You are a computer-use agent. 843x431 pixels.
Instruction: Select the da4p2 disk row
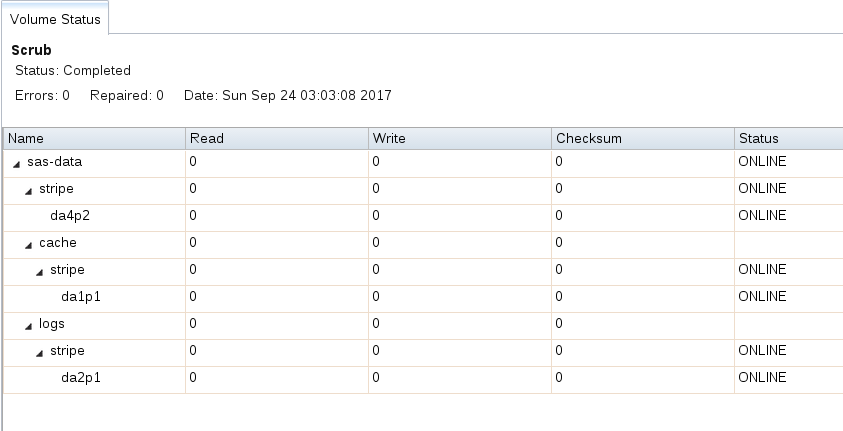(x=423, y=218)
